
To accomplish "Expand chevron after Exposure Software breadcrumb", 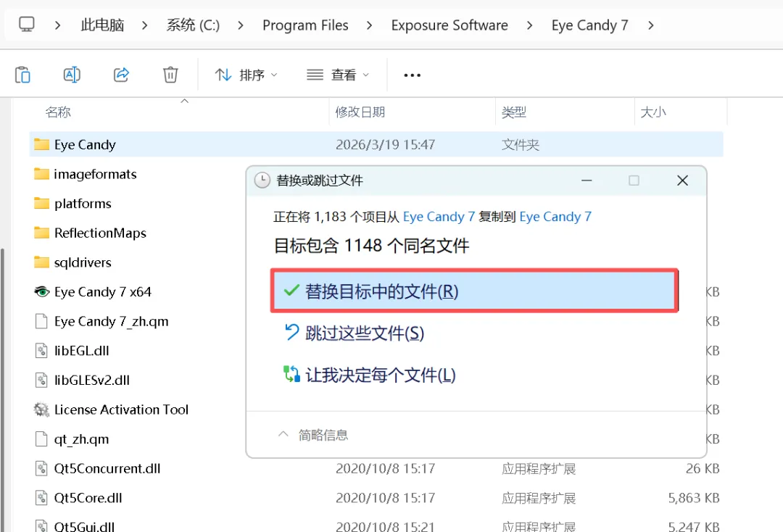I will (529, 25).
